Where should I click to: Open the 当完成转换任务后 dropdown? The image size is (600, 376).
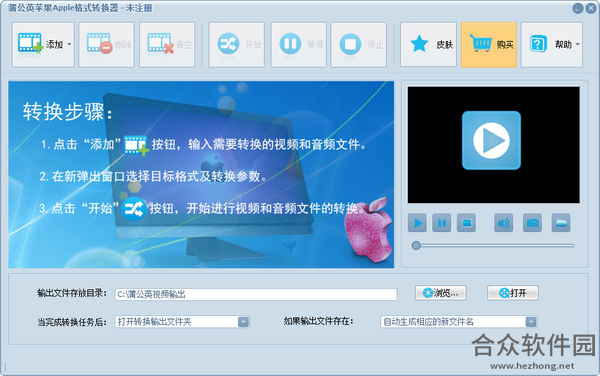(183, 322)
